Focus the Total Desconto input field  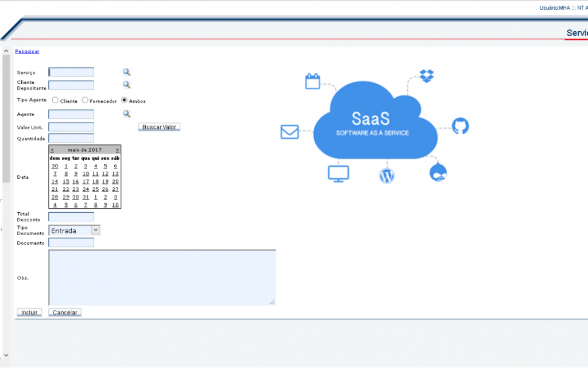pyautogui.click(x=71, y=217)
